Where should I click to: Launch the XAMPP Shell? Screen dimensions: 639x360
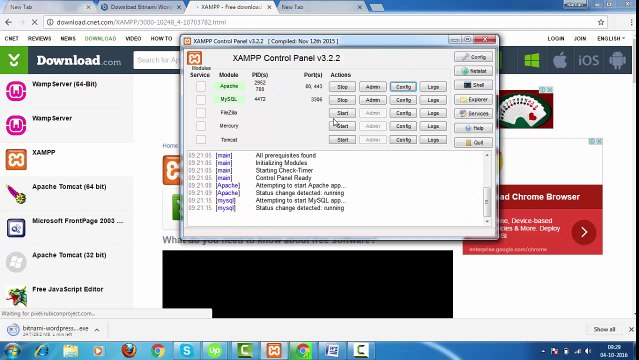473,85
